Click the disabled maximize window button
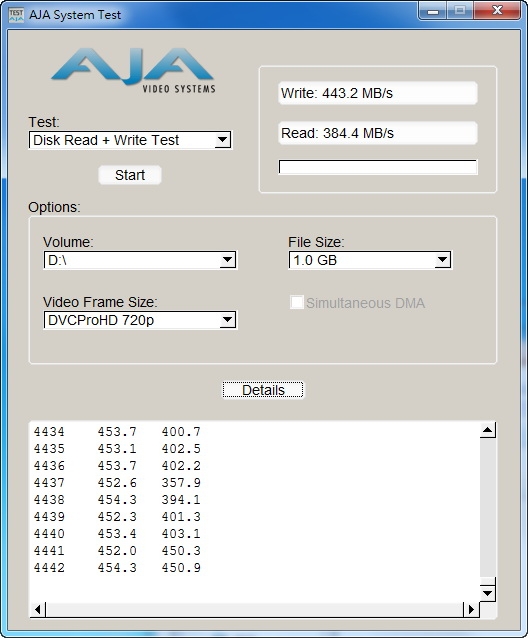The height and width of the screenshot is (638, 528). click(x=460, y=10)
